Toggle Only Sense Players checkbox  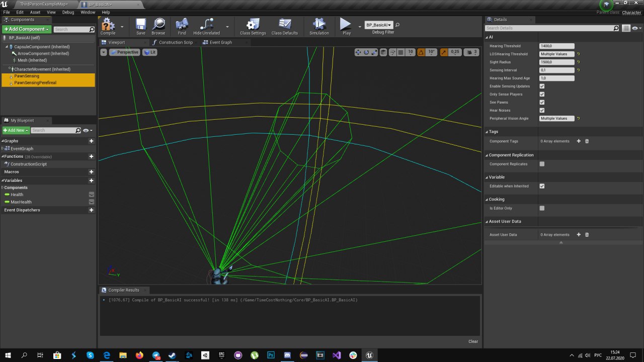tap(542, 94)
